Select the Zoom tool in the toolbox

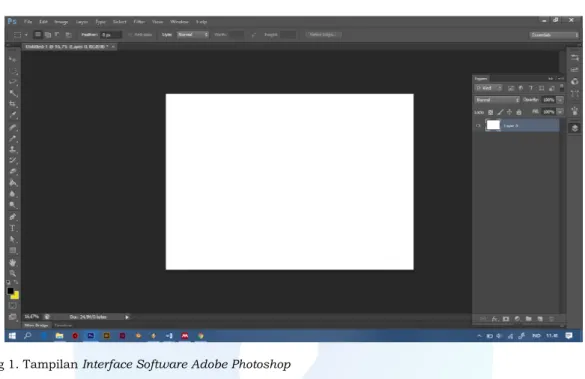[13, 273]
